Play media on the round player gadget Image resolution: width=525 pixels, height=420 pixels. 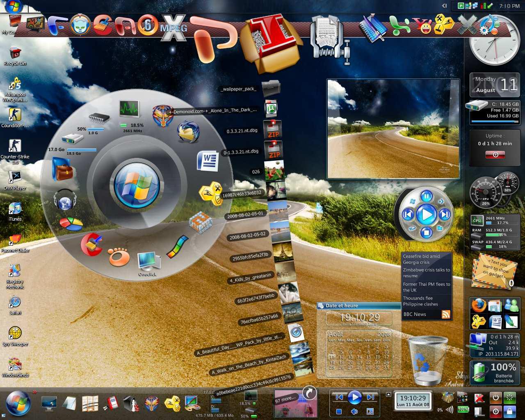(x=427, y=215)
